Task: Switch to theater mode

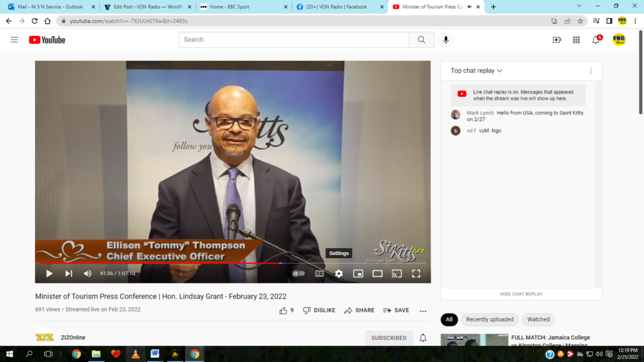Action: pyautogui.click(x=377, y=273)
